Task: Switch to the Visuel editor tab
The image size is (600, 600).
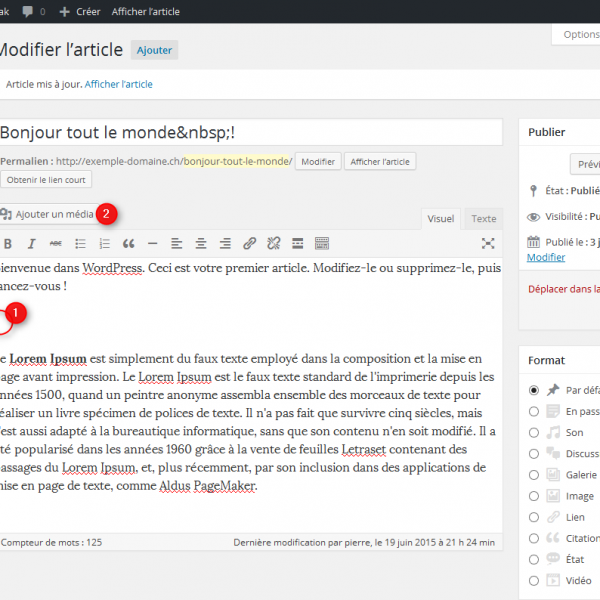Action: pos(440,218)
